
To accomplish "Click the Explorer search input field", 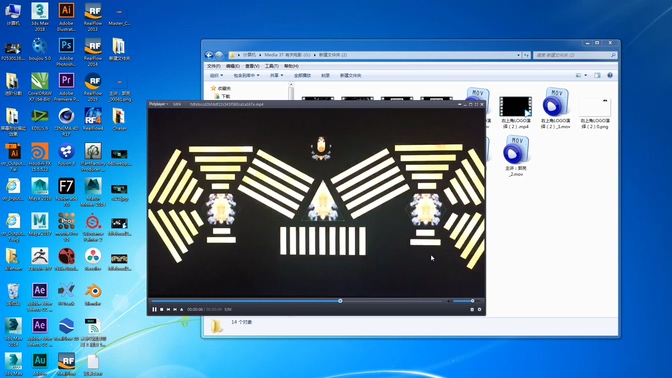I will tap(575, 55).
